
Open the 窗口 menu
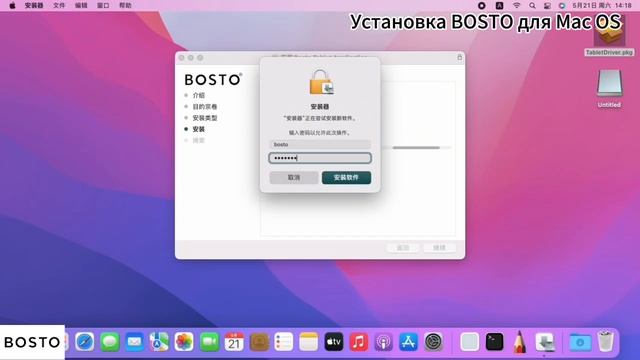[103, 5]
